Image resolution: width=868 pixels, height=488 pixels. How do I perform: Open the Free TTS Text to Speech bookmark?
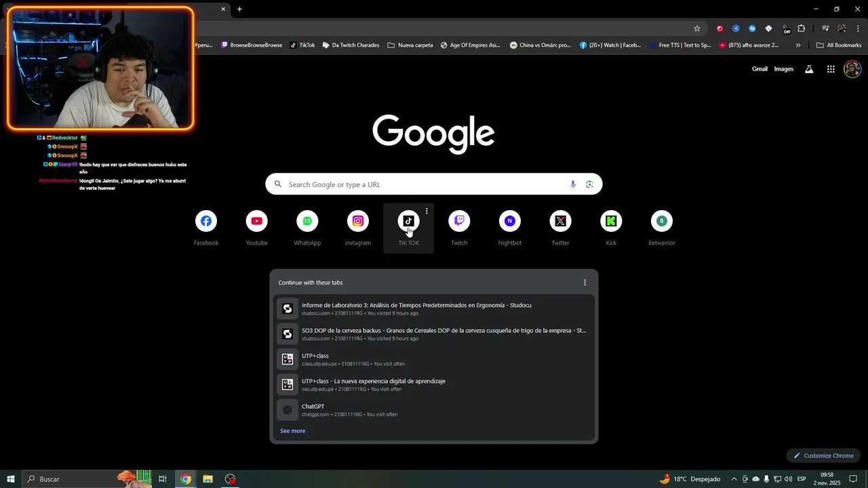[x=680, y=45]
